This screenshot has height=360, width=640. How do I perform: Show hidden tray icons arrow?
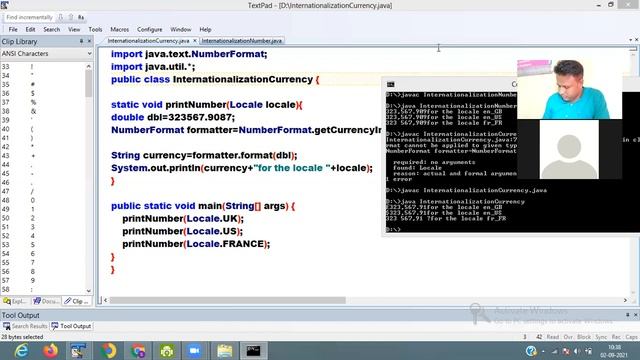[543, 351]
